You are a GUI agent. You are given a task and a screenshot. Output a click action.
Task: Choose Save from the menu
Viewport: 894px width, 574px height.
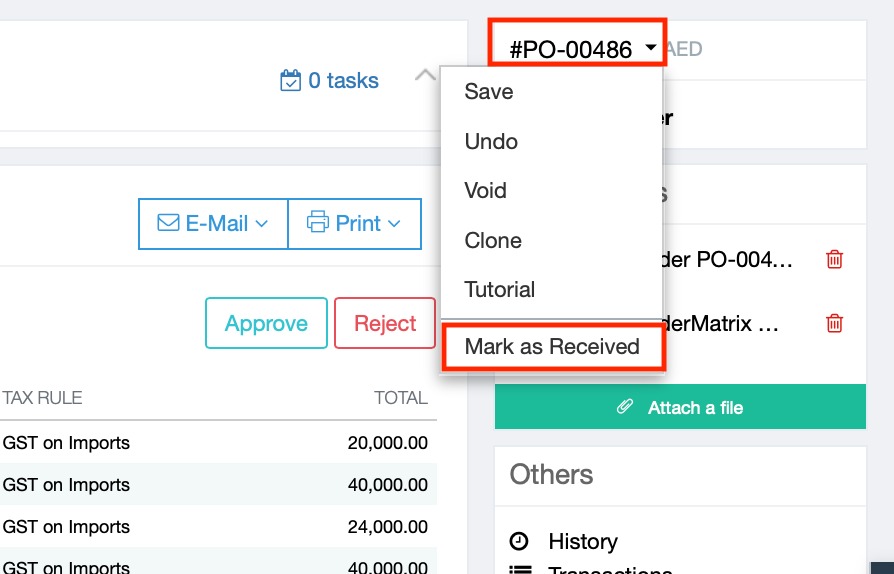coord(489,92)
